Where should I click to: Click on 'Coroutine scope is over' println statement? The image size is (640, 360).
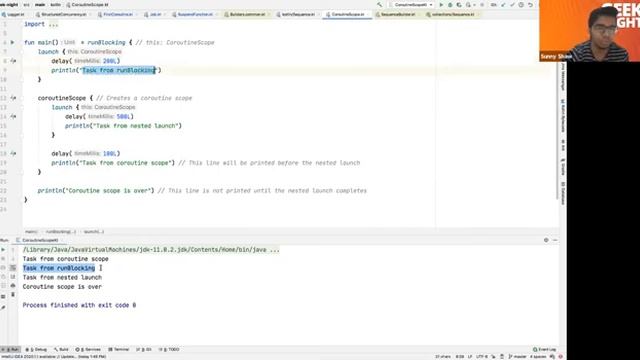point(96,191)
